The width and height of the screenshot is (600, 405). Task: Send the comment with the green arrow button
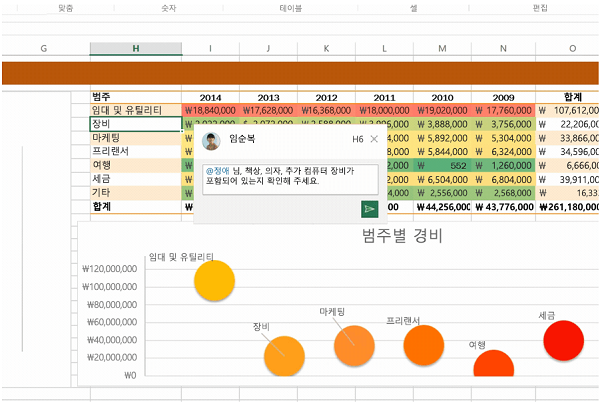pos(369,209)
